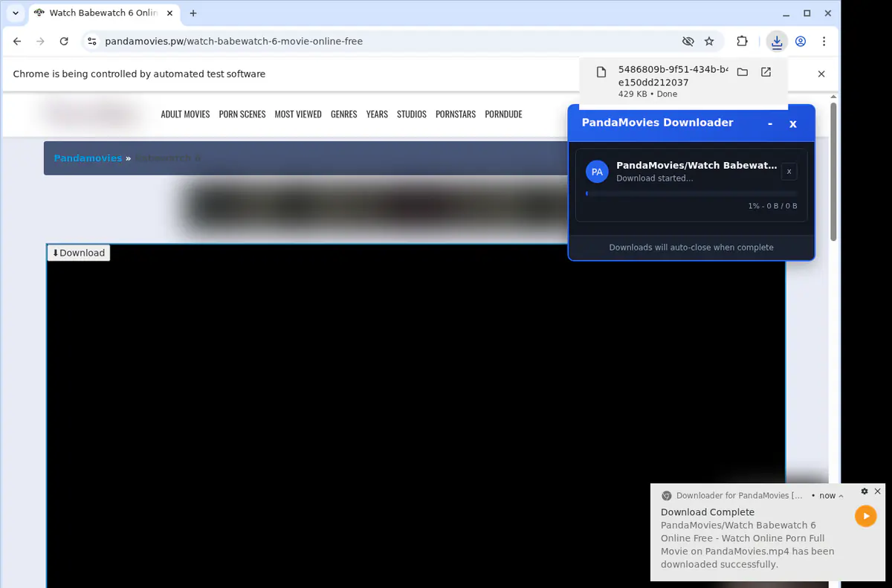Click the PA avatar in download item
Image resolution: width=892 pixels, height=588 pixels.
pyautogui.click(x=597, y=172)
